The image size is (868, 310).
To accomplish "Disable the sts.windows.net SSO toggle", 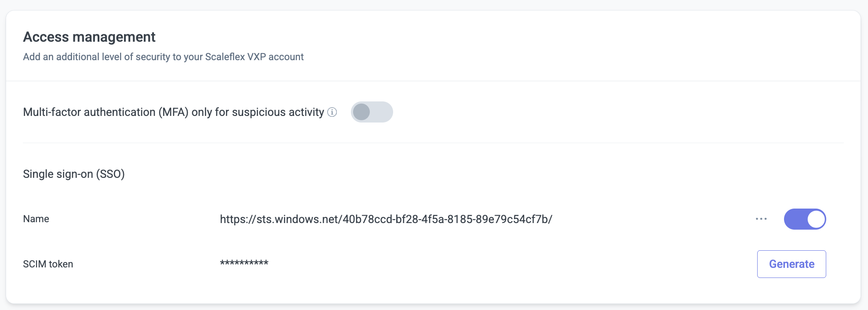I will pyautogui.click(x=805, y=219).
